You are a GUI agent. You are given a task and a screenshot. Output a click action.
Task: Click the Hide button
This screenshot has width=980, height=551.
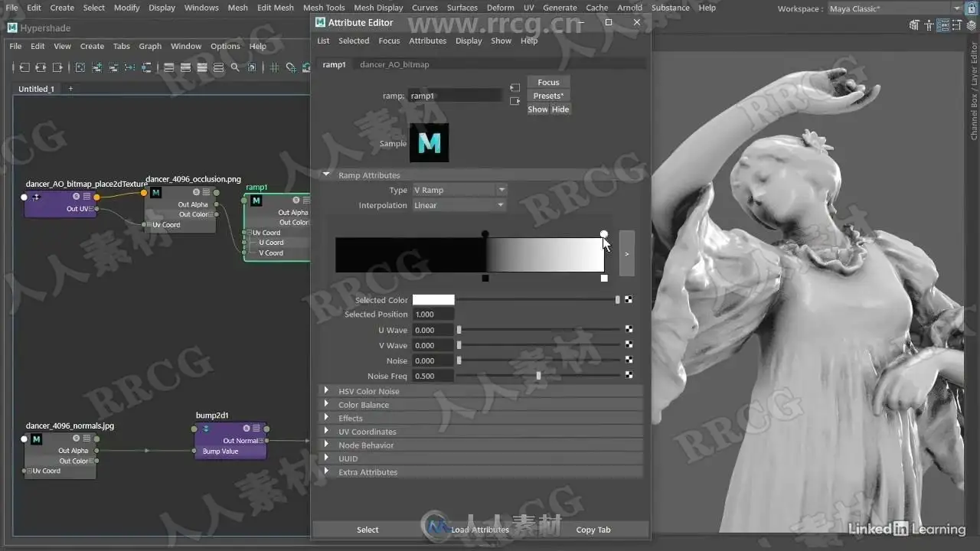[x=560, y=109]
